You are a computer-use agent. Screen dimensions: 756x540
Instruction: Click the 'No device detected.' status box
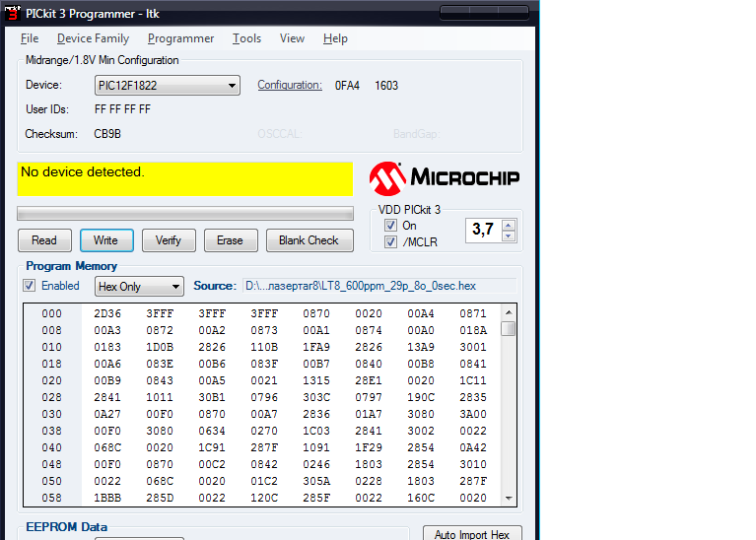coord(185,179)
